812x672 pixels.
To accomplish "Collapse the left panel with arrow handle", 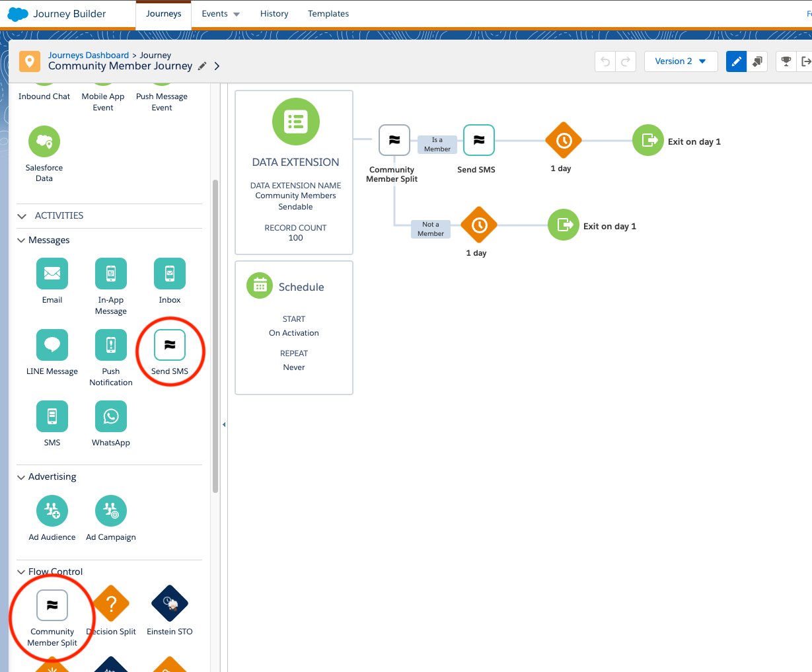I will [x=224, y=424].
